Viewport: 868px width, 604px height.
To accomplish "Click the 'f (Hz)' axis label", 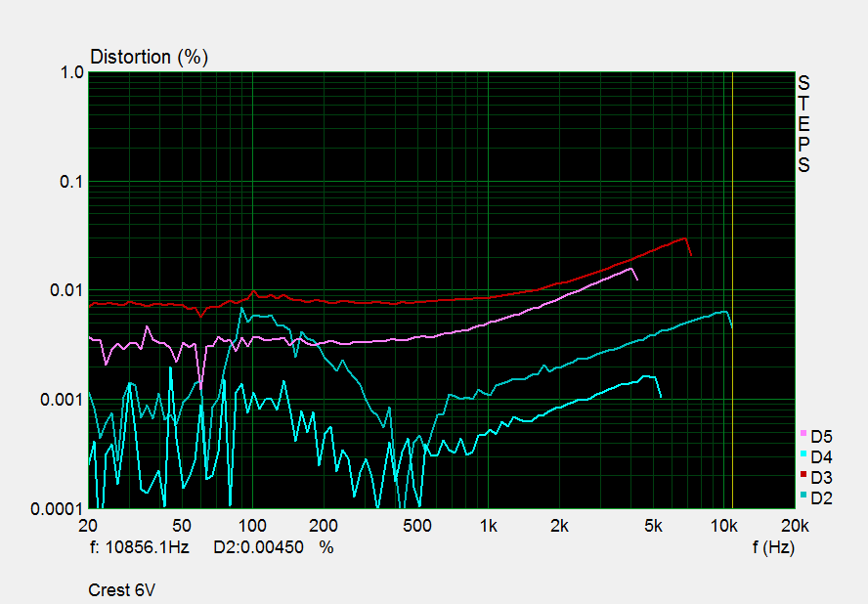I will pyautogui.click(x=773, y=547).
